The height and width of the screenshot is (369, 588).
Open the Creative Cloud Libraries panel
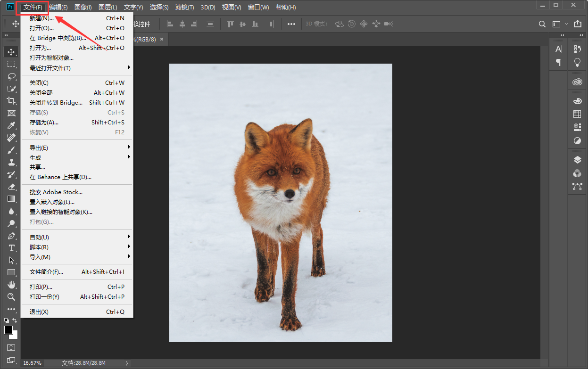tap(577, 82)
